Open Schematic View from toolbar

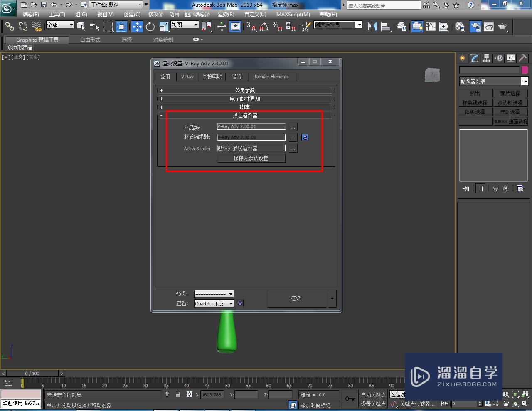tap(444, 27)
